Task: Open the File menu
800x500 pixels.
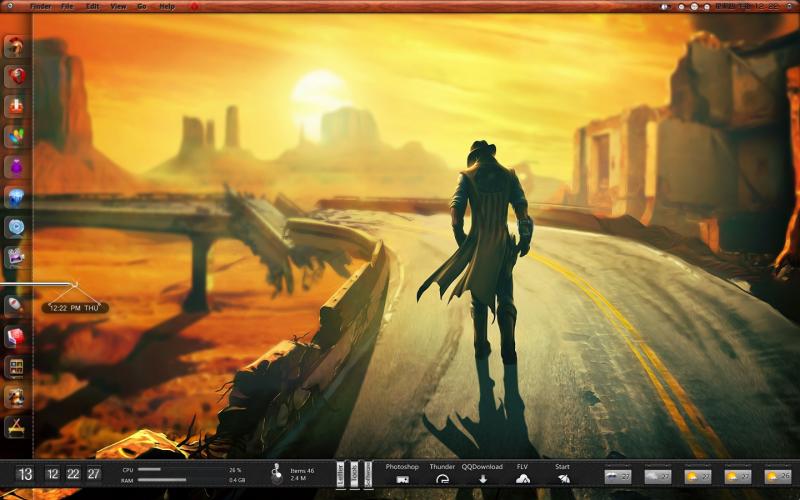Action: pos(67,7)
